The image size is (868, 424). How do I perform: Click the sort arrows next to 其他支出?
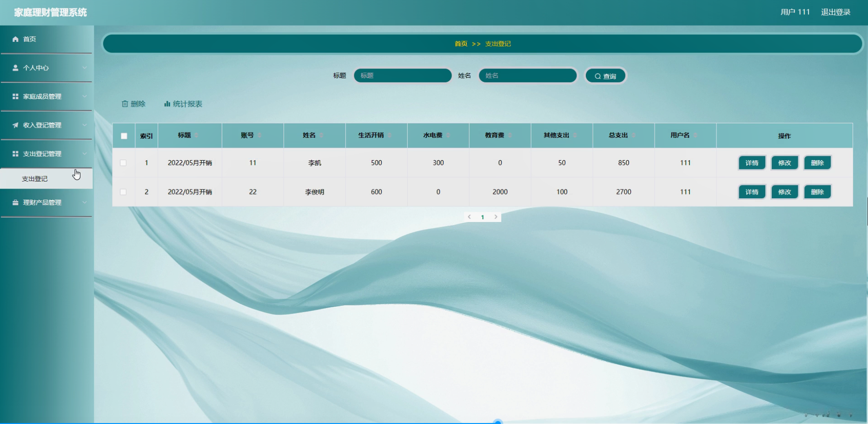575,135
